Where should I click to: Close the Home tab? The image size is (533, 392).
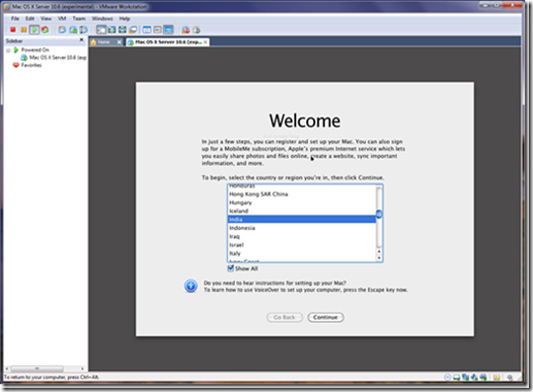pyautogui.click(x=119, y=41)
